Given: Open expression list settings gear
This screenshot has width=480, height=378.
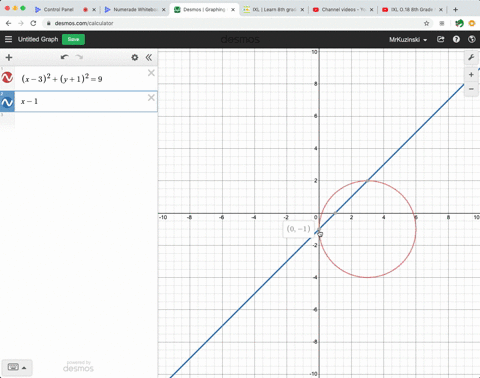Looking at the screenshot, I should pos(135,57).
